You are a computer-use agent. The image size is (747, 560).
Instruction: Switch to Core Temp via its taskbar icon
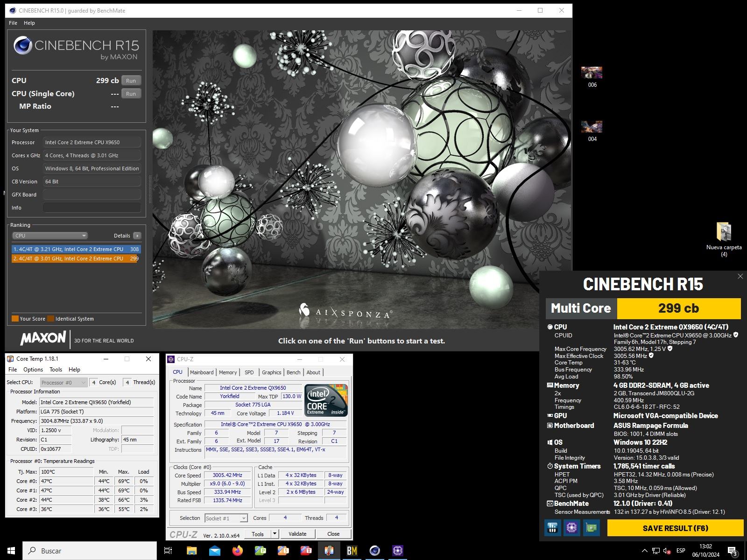[x=329, y=551]
